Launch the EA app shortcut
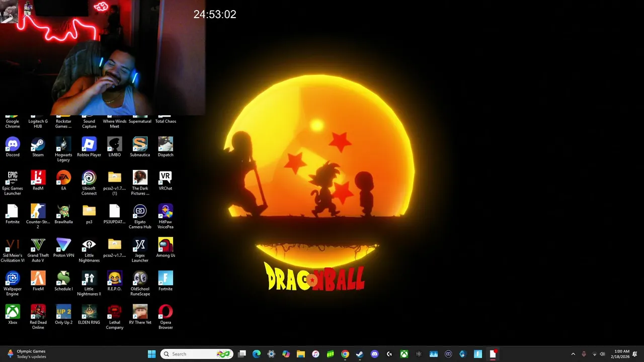This screenshot has width=644, height=362. click(63, 180)
